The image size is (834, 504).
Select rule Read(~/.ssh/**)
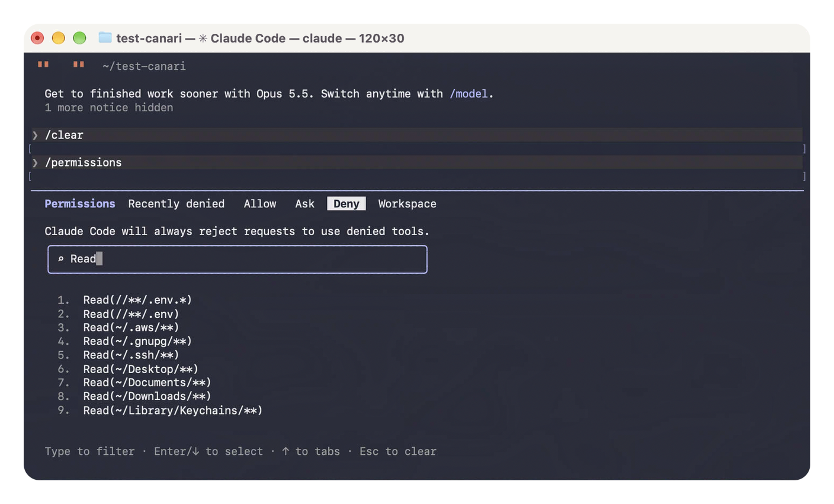tap(131, 355)
